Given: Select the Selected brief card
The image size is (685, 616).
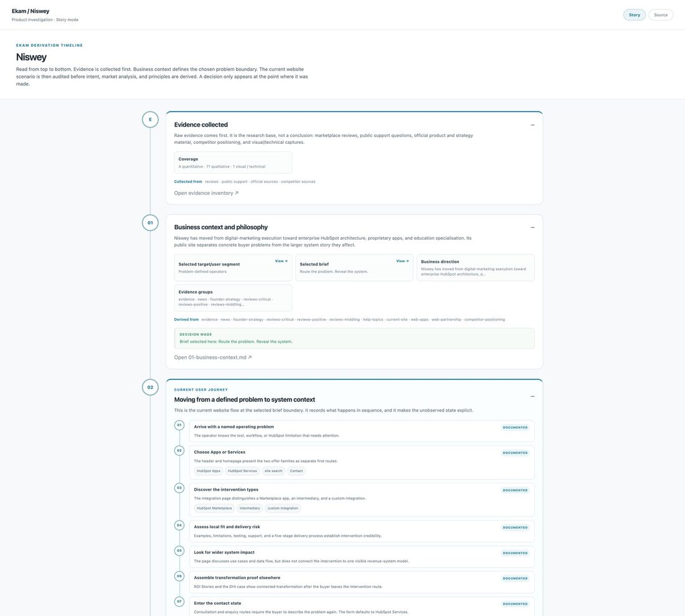Looking at the screenshot, I should point(354,268).
